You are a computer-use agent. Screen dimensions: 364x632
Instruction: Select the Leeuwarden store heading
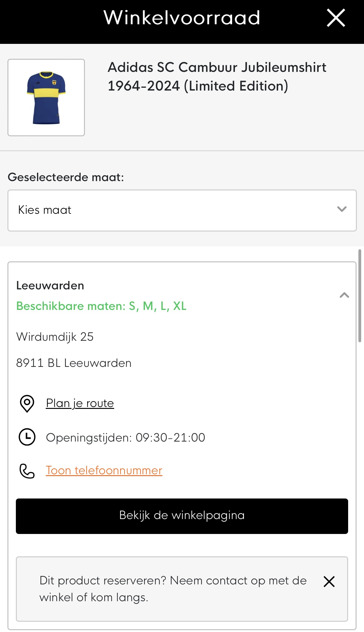click(50, 285)
